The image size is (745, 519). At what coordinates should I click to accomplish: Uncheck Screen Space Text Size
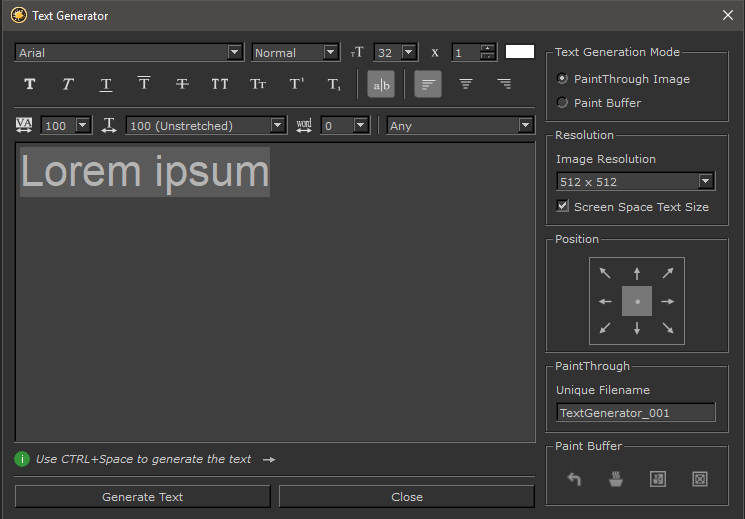(x=563, y=206)
